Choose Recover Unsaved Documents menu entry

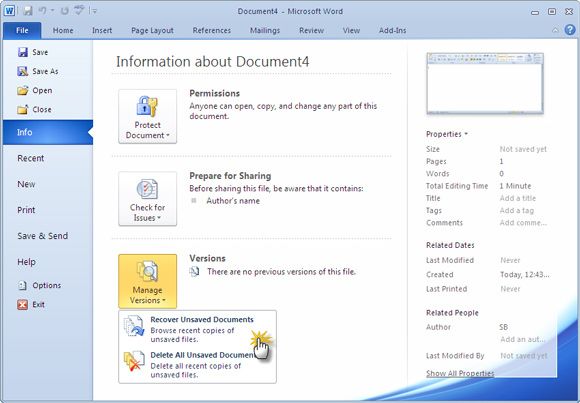[x=197, y=329]
